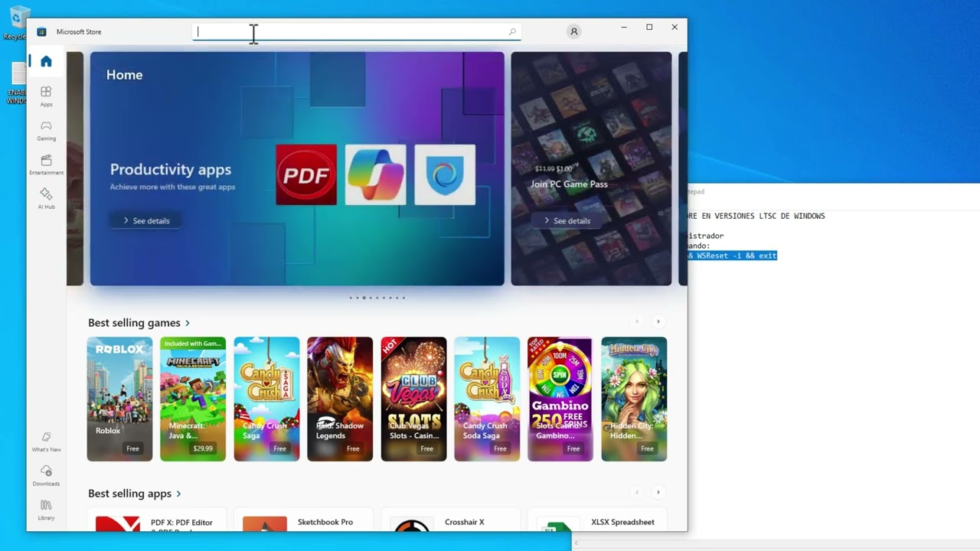
Task: Show previous Best selling games
Action: pos(636,321)
